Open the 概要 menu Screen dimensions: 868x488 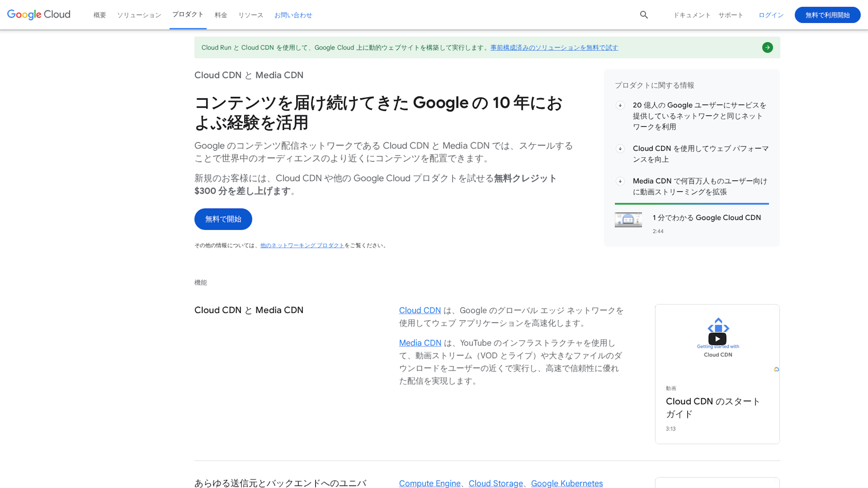[x=100, y=15]
